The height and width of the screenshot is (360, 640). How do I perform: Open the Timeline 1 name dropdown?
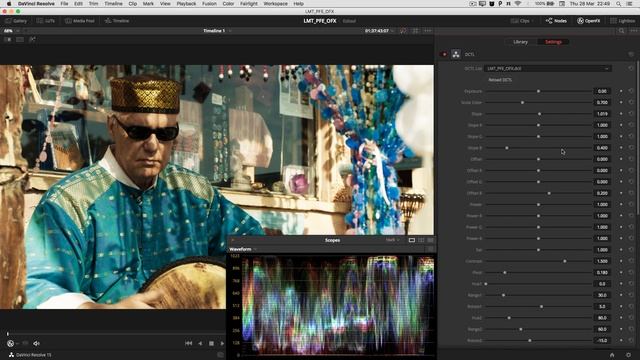point(217,31)
